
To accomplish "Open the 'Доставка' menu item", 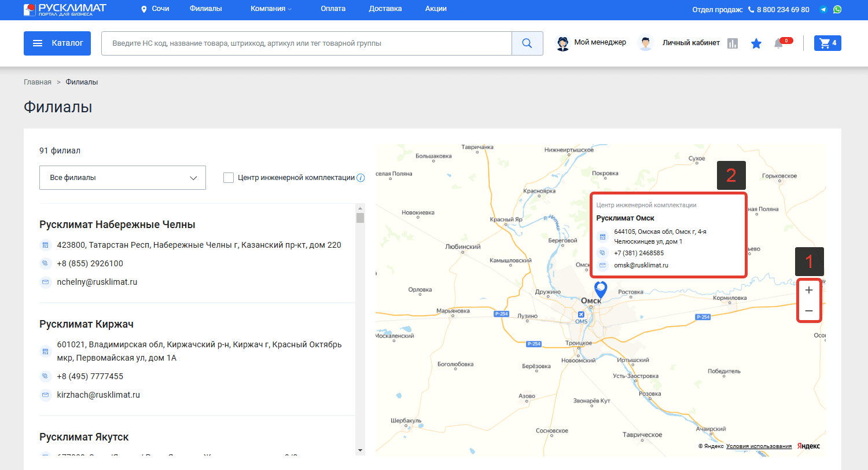I will point(385,9).
